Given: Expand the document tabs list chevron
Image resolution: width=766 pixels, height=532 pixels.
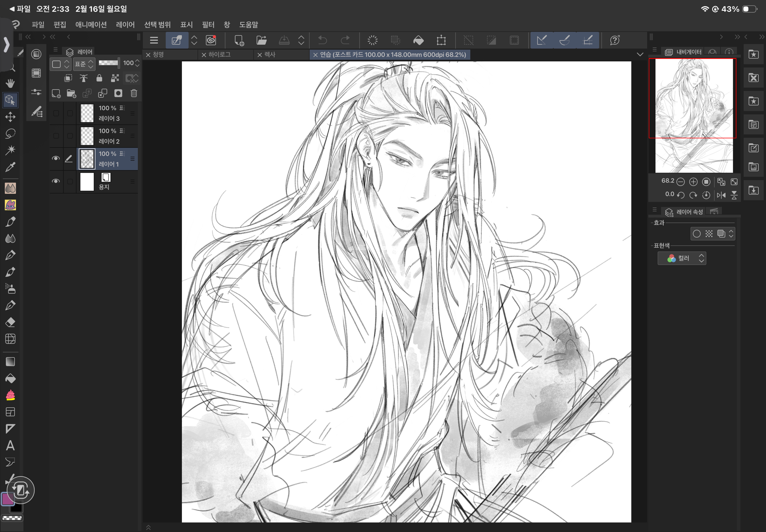Looking at the screenshot, I should pyautogui.click(x=640, y=54).
